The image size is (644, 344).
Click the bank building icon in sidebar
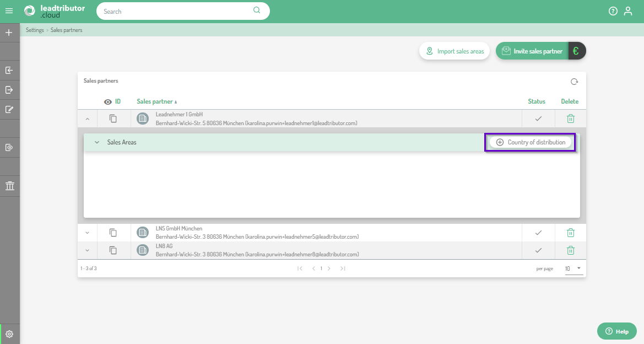click(9, 186)
